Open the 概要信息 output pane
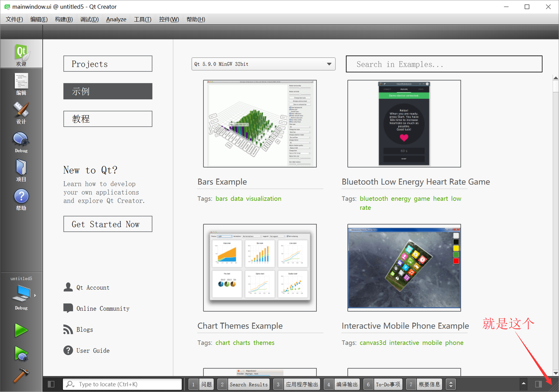This screenshot has width=559, height=392. tap(424, 384)
